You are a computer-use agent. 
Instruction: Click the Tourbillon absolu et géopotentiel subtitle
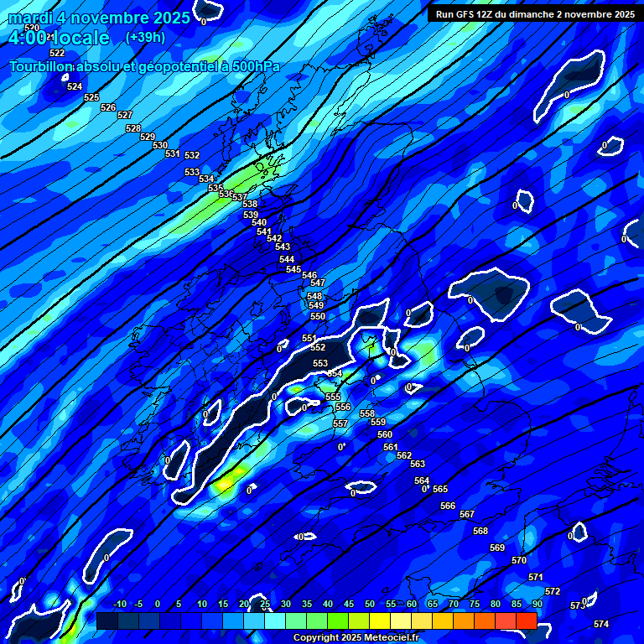pos(144,66)
